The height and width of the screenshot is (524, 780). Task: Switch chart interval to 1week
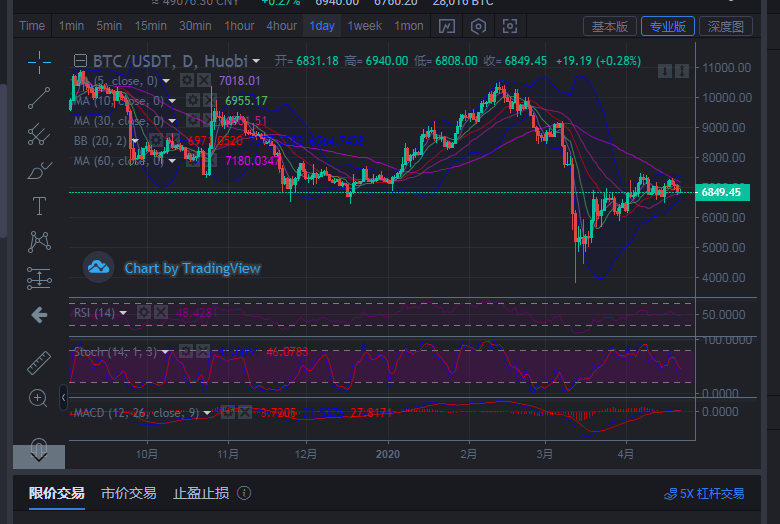[365, 26]
